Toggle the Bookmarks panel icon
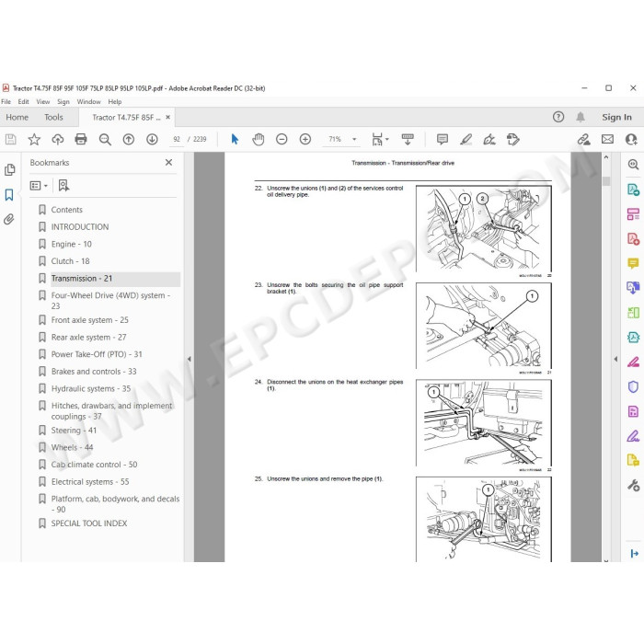Image resolution: width=644 pixels, height=644 pixels. [x=9, y=195]
